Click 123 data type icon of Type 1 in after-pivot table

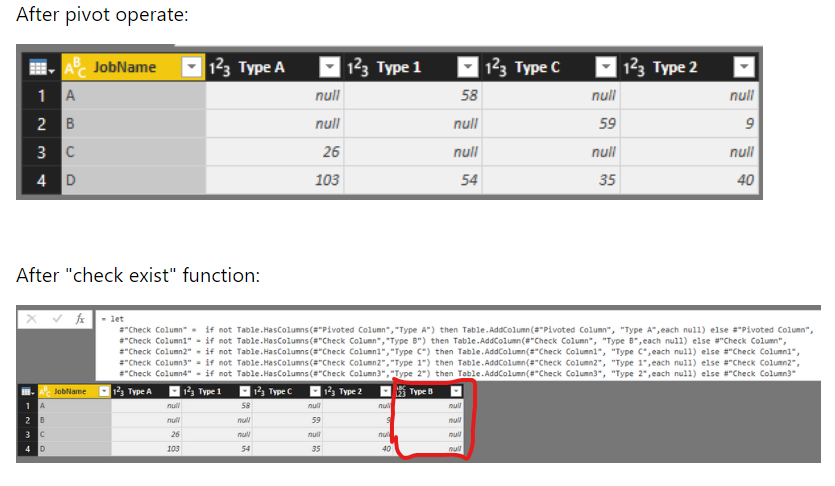357,68
